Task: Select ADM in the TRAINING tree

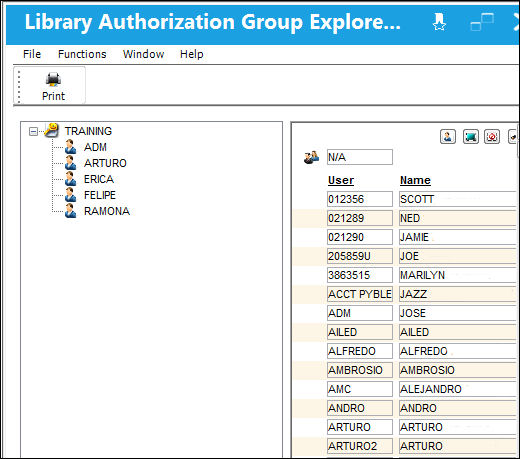Action: click(95, 147)
